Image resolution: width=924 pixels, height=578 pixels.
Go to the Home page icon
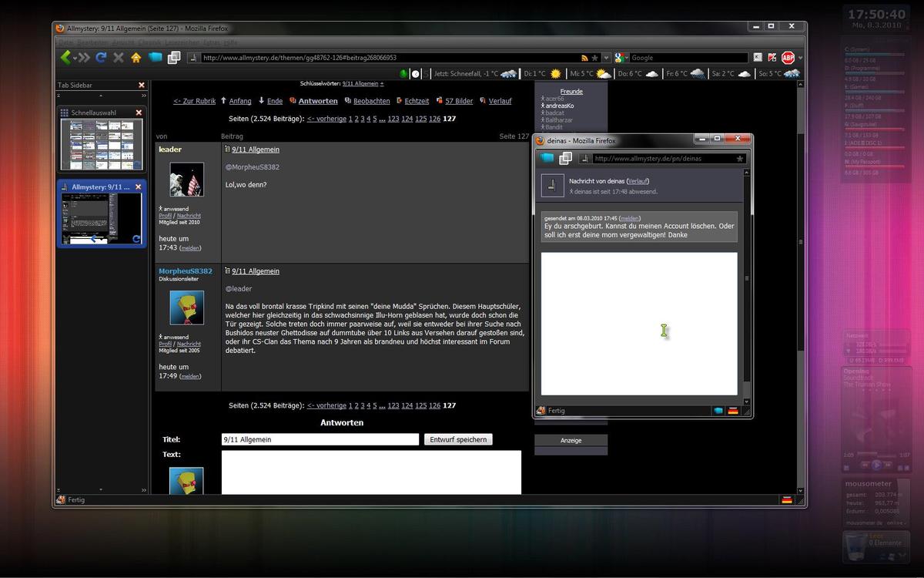136,57
